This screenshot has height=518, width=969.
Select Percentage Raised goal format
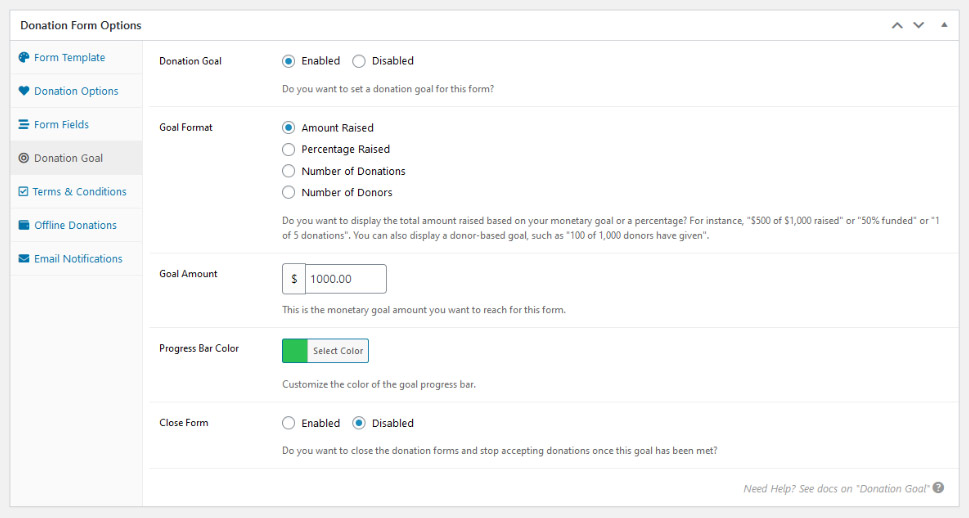pos(289,150)
